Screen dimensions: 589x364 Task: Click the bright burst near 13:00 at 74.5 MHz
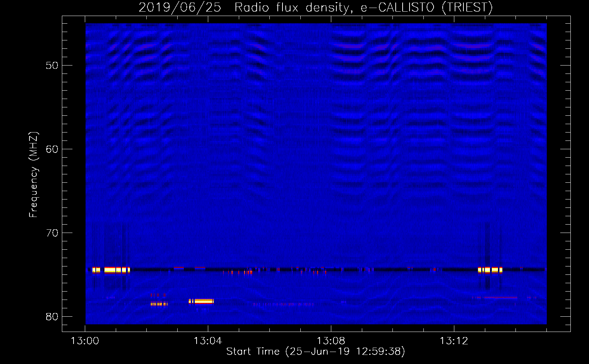point(111,270)
